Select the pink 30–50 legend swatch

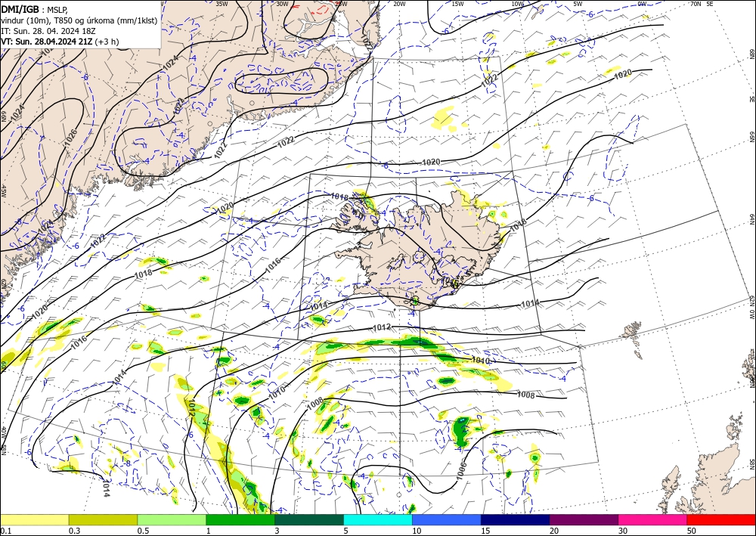653,519
